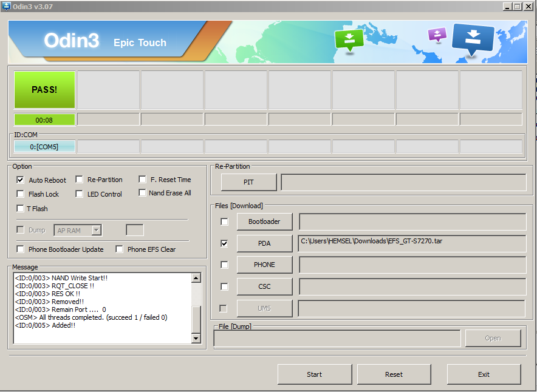Click 'Removed!!' log line
The height and width of the screenshot is (392, 537).
[49, 302]
